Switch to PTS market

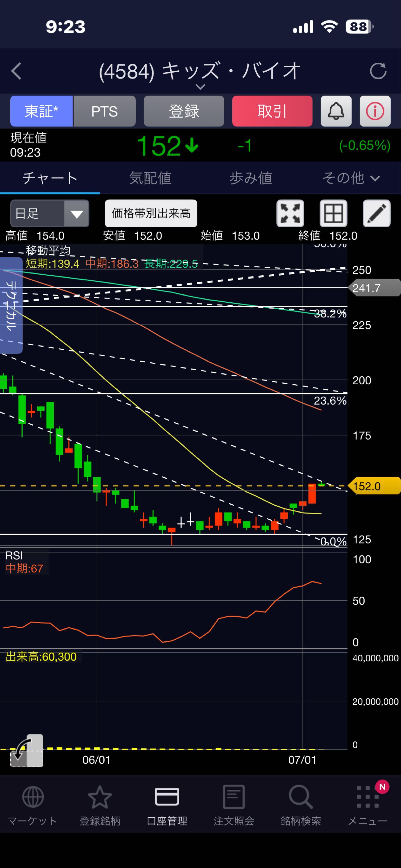click(x=104, y=111)
